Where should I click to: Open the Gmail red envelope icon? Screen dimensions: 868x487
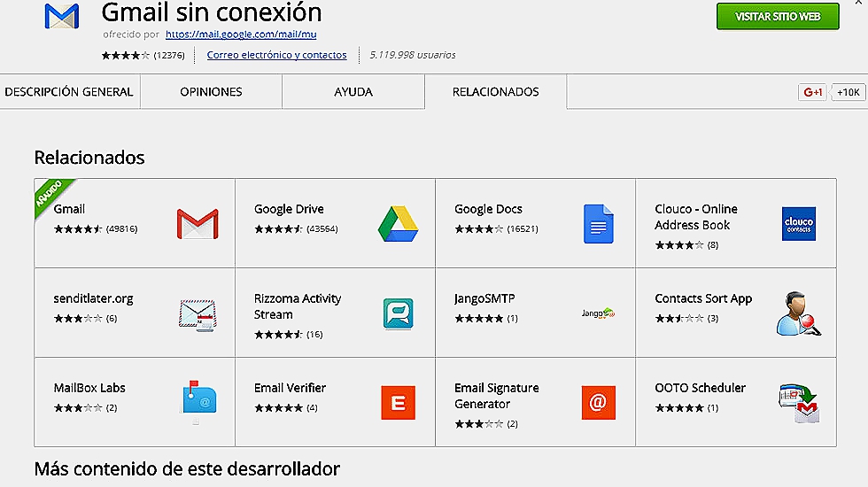coord(198,223)
